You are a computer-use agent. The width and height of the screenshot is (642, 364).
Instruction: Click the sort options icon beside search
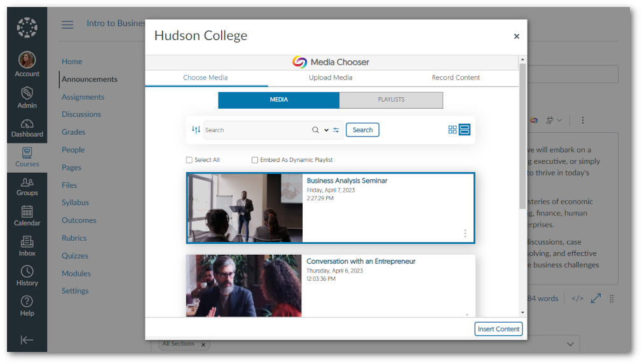point(196,130)
